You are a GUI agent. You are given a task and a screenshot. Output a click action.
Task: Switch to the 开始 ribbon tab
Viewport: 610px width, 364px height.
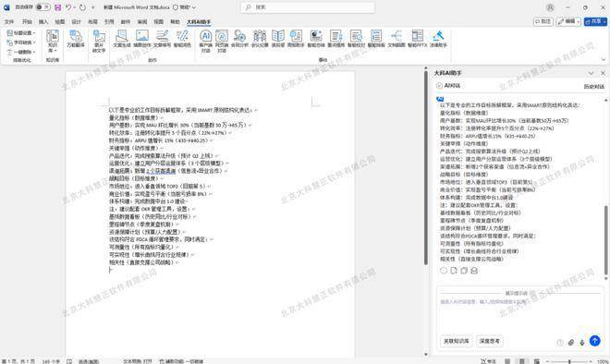(27, 22)
